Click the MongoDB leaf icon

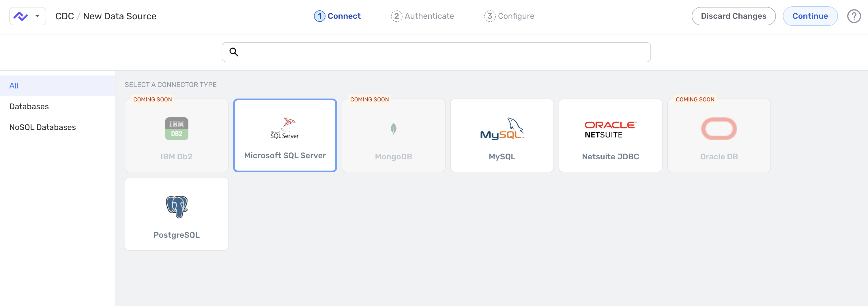[x=394, y=129]
